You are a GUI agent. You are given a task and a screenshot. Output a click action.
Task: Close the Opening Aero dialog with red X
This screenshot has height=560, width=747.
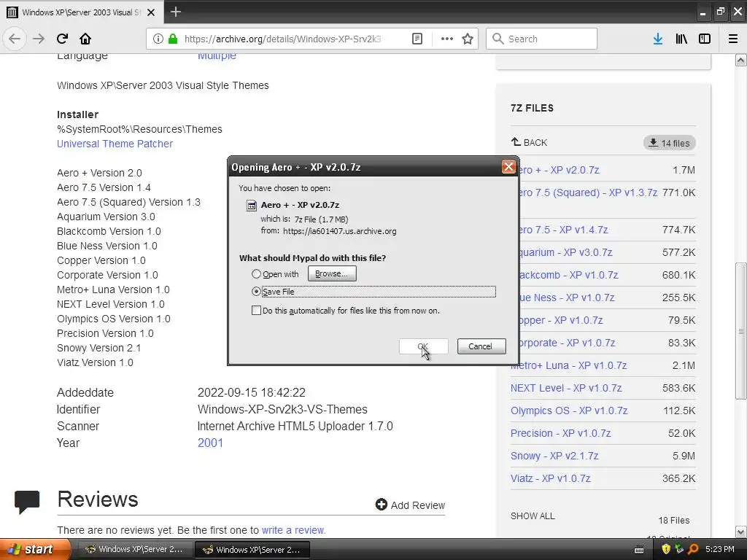[x=508, y=167]
